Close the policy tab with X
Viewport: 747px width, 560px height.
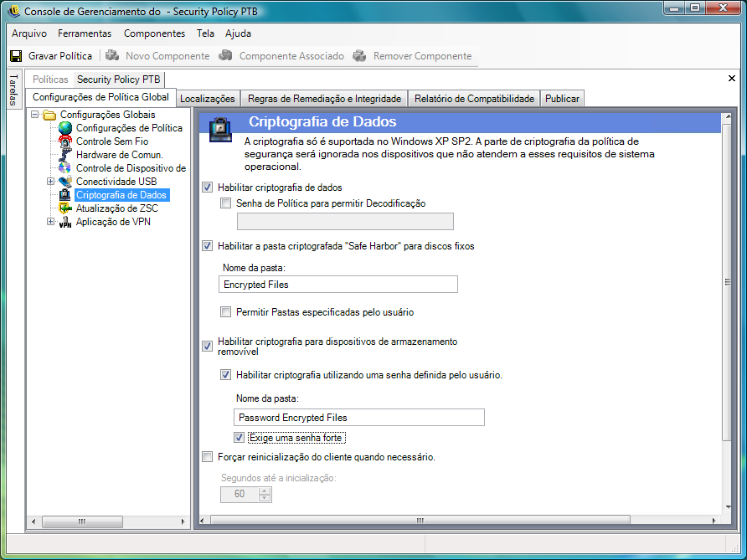[x=732, y=78]
